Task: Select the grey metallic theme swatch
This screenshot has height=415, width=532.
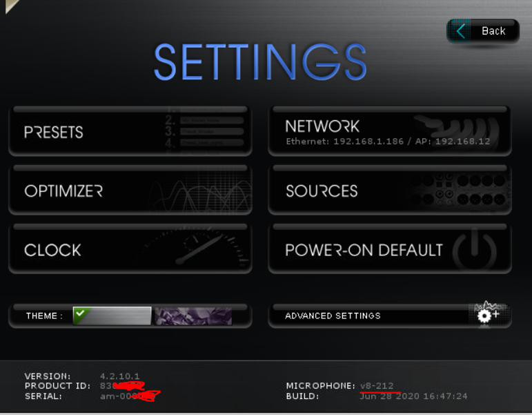Action: tap(112, 316)
